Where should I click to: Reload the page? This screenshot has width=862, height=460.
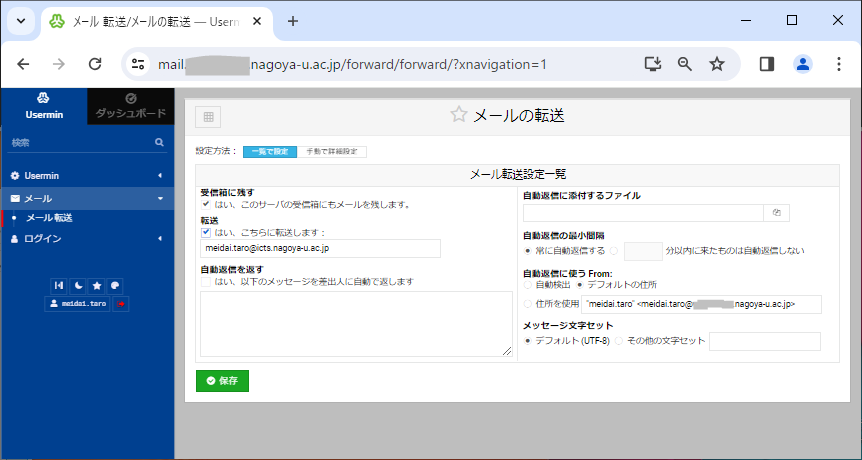tap(95, 64)
